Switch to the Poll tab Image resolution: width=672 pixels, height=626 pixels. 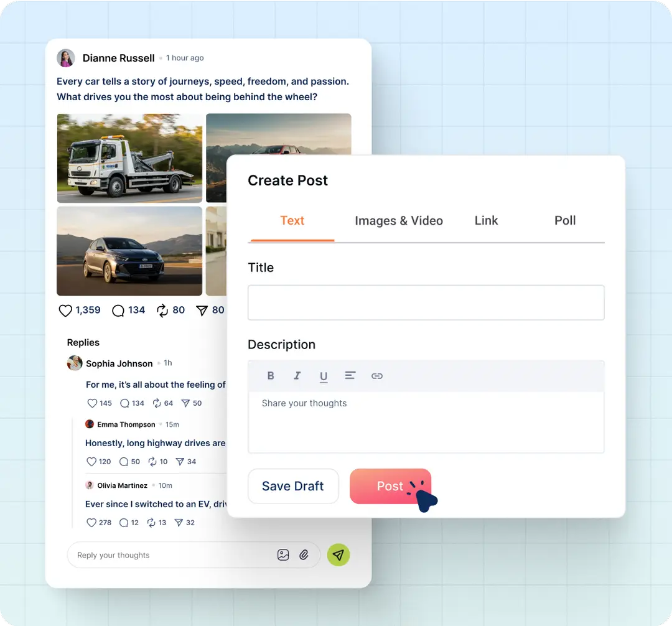(565, 221)
